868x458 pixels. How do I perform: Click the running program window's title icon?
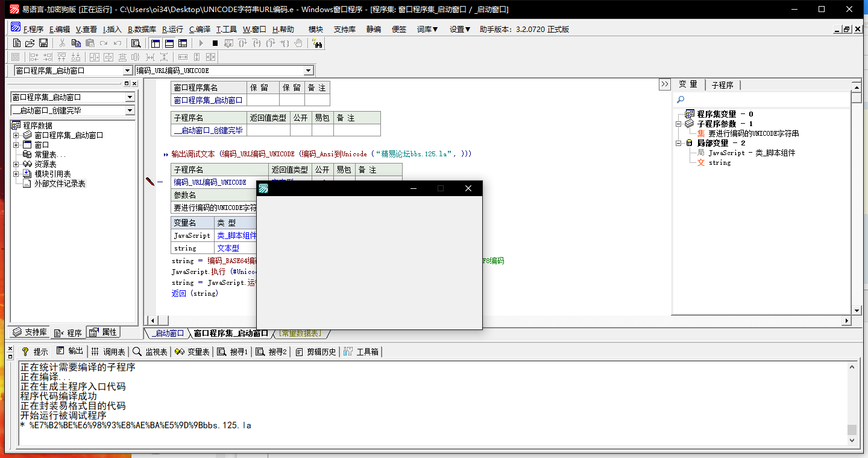coord(263,188)
